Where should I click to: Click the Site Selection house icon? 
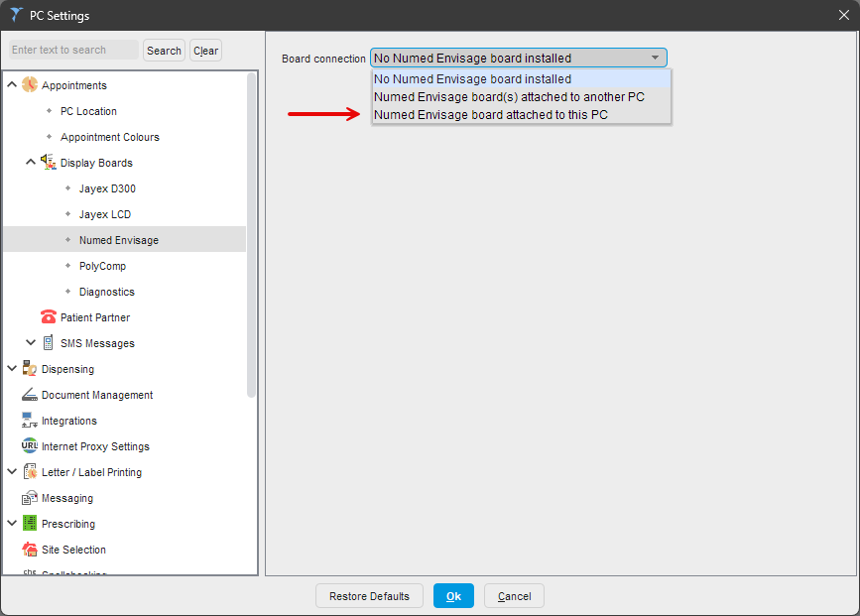coord(30,550)
